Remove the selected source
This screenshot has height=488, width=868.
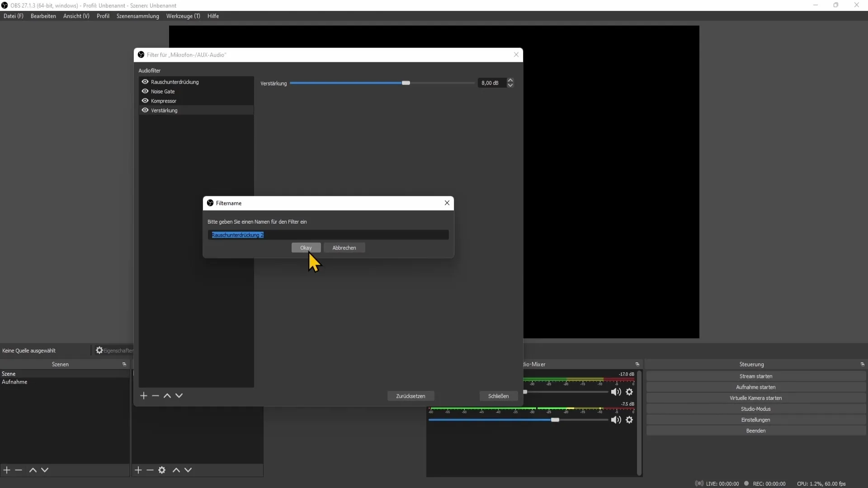point(150,470)
